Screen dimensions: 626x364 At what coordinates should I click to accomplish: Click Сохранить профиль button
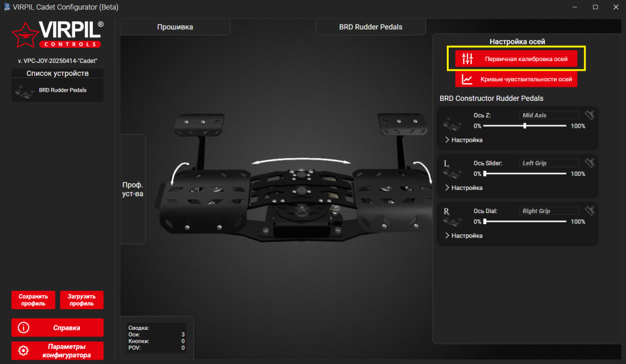click(33, 300)
